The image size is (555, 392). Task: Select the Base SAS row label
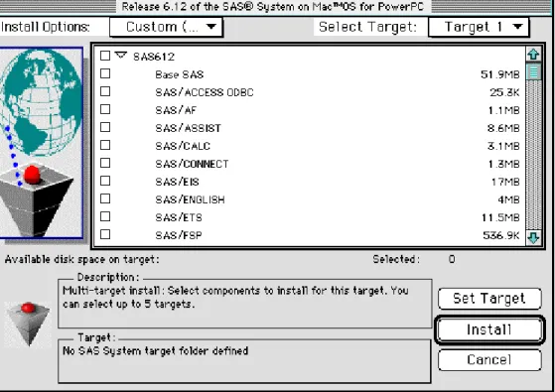180,74
